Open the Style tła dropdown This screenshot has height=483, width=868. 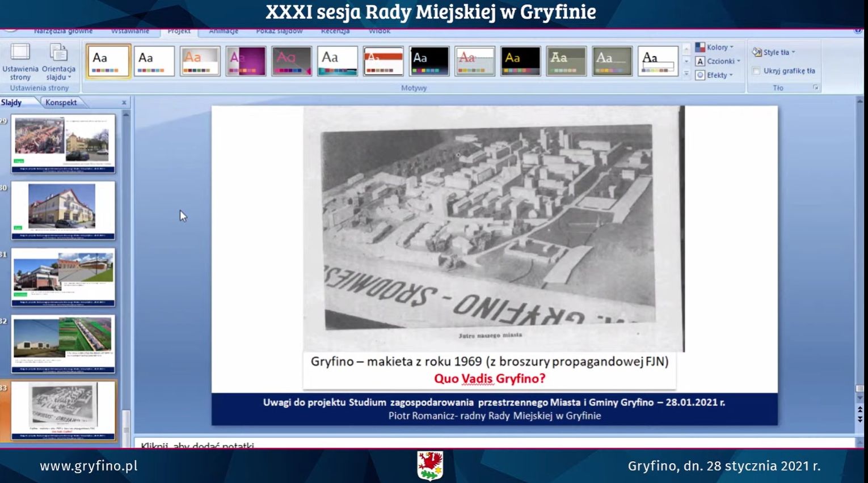coord(774,52)
